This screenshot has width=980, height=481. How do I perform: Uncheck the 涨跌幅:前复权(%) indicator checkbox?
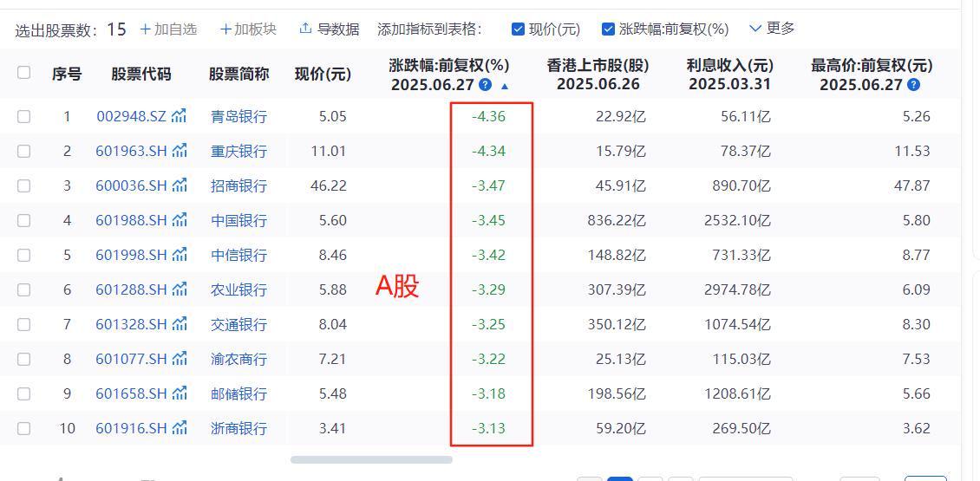[608, 29]
